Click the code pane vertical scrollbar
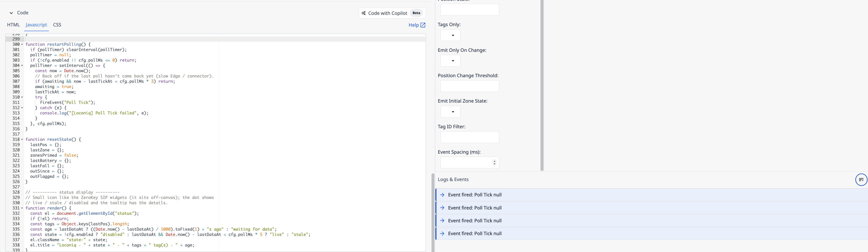 pyautogui.click(x=433, y=212)
